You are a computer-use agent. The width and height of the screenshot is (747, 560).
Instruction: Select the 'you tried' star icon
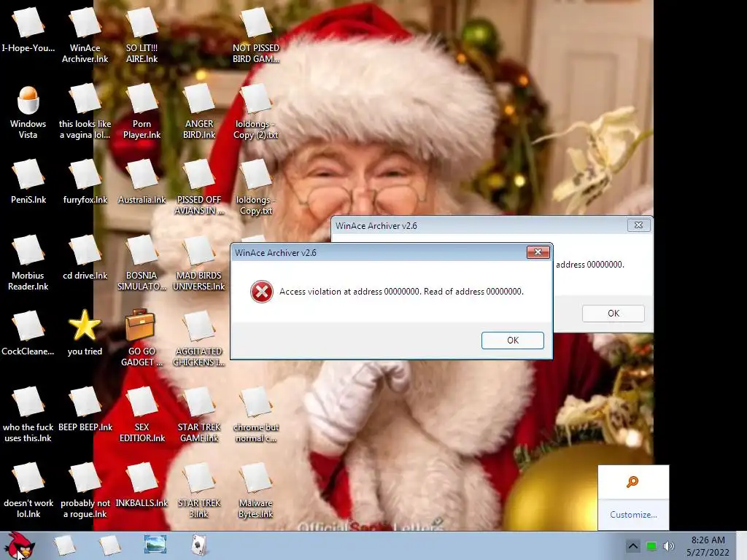pos(85,332)
